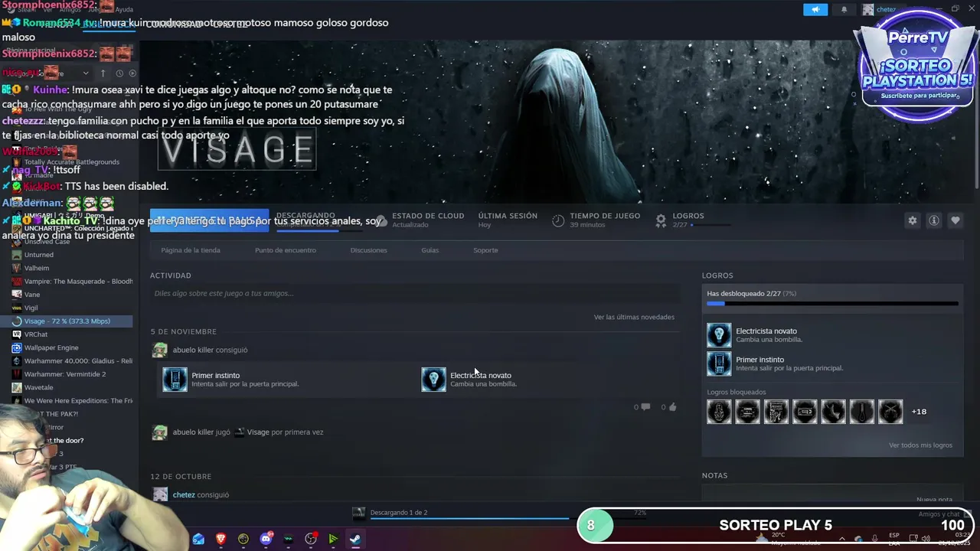980x551 pixels.
Task: Click Descargando download status label
Action: point(306,216)
